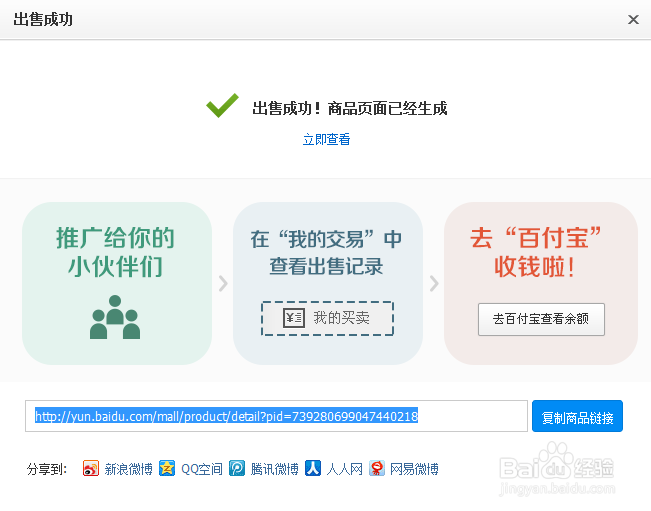Screen dimensions: 651x511
Task: Open the 腾讯微博 share link
Action: click(x=274, y=469)
